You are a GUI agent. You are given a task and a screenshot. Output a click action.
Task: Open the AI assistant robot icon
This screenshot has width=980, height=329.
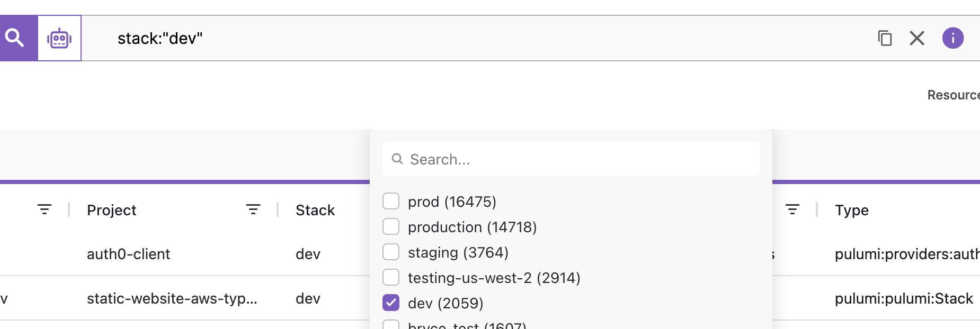(x=58, y=38)
